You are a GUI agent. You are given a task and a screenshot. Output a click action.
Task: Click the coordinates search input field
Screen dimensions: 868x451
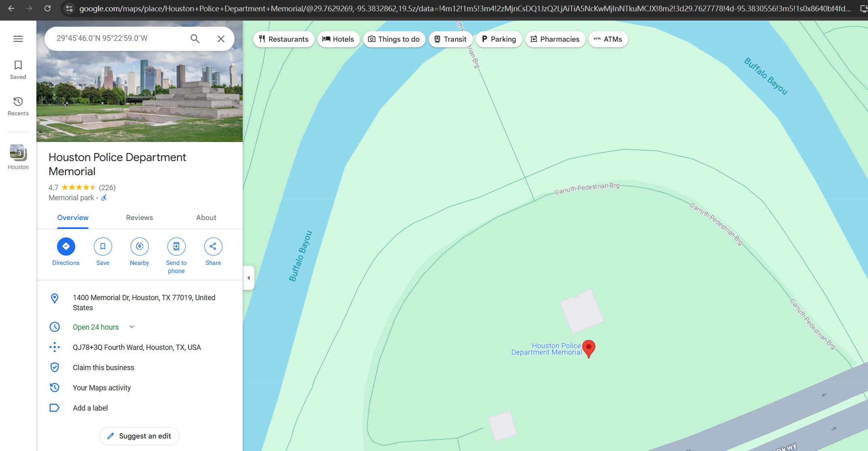117,38
